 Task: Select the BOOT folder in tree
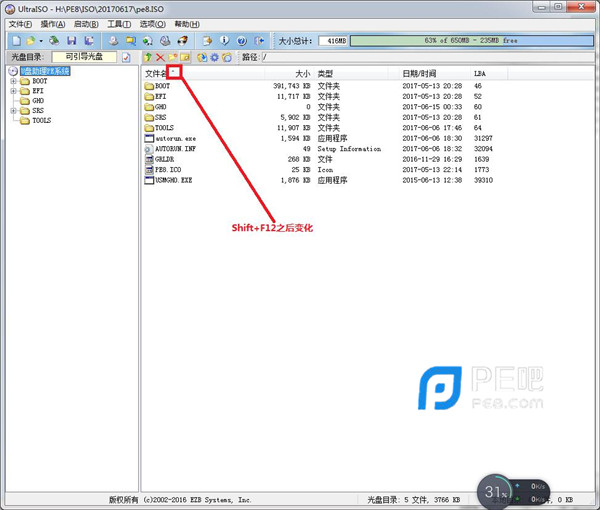39,81
